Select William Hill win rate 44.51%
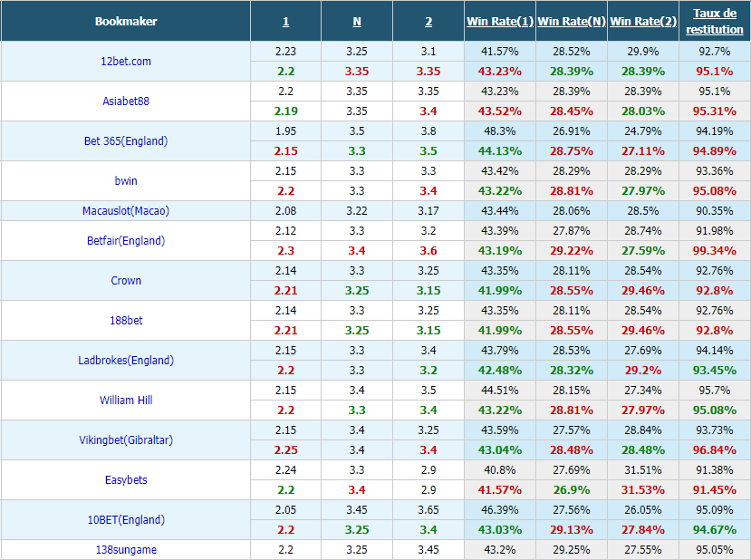 click(x=499, y=391)
